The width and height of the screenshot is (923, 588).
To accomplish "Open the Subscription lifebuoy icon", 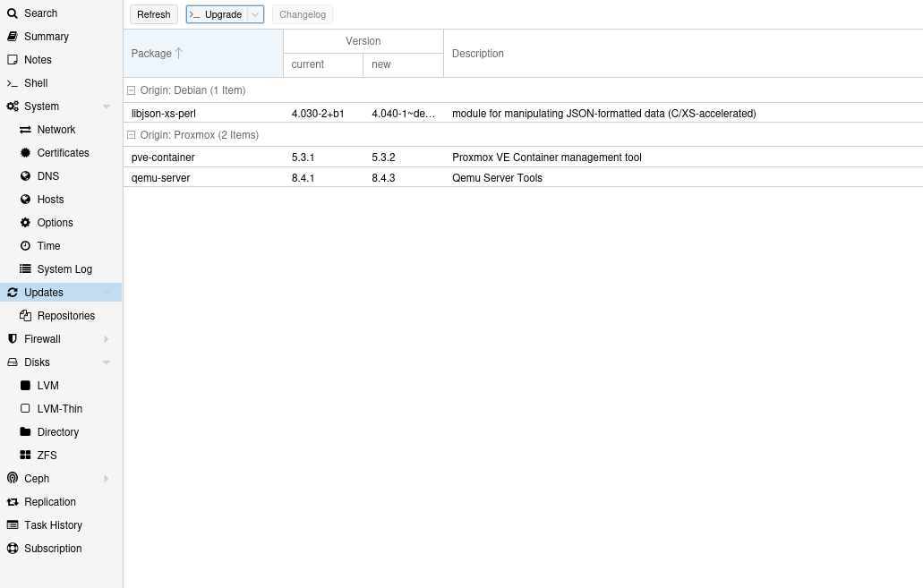I will tap(13, 549).
